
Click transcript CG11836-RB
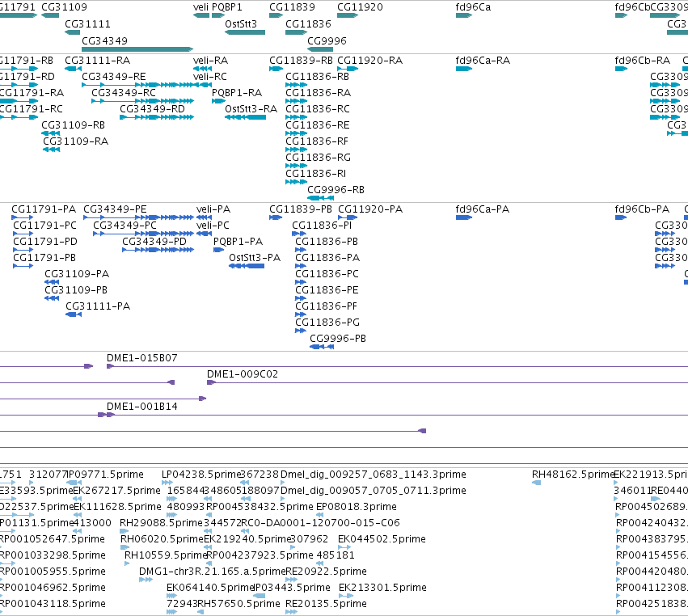[317, 76]
